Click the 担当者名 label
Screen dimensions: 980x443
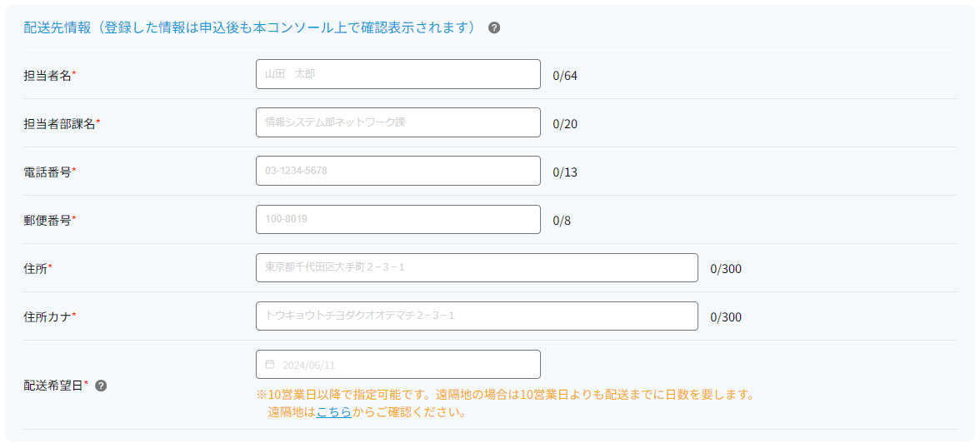49,75
